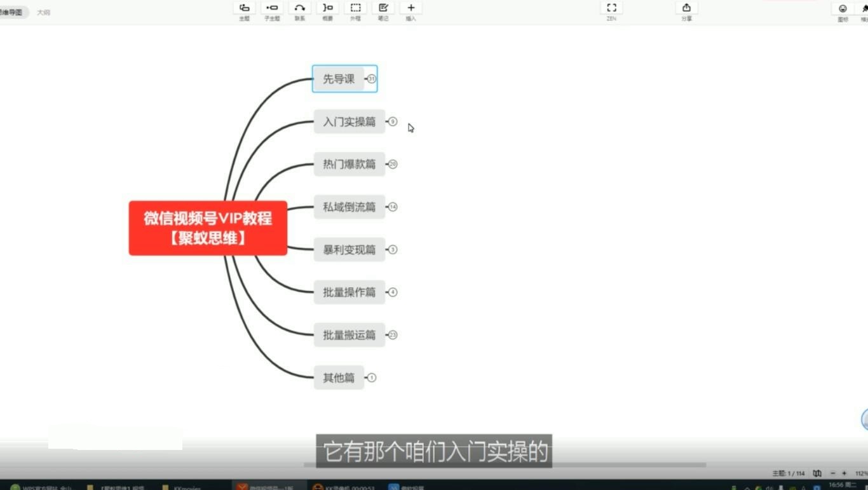Click the 主题: 1/114 topic count text

coord(788,473)
